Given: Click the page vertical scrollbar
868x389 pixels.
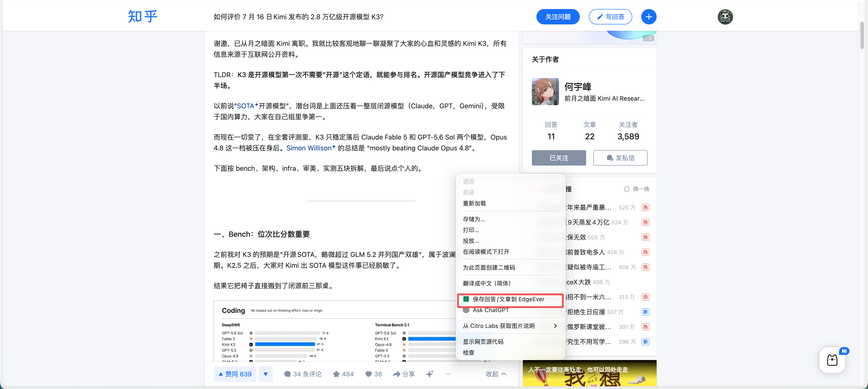Looking at the screenshot, I should pyautogui.click(x=862, y=35).
